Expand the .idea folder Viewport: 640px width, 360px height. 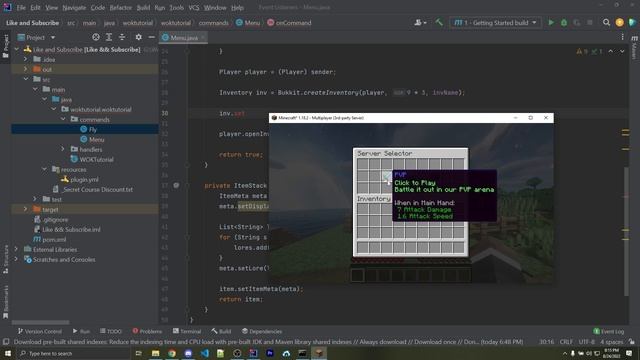pyautogui.click(x=26, y=59)
